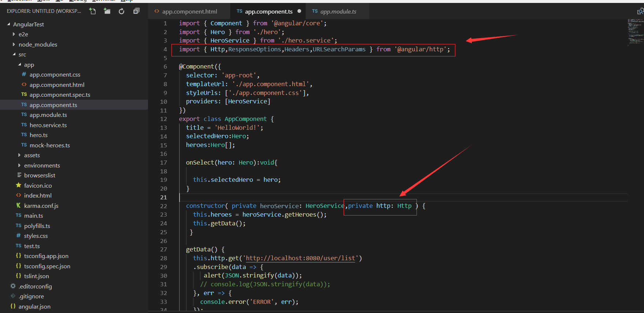Collapse the AngularTest root folder
Image resolution: width=644 pixels, height=313 pixels.
coord(9,24)
